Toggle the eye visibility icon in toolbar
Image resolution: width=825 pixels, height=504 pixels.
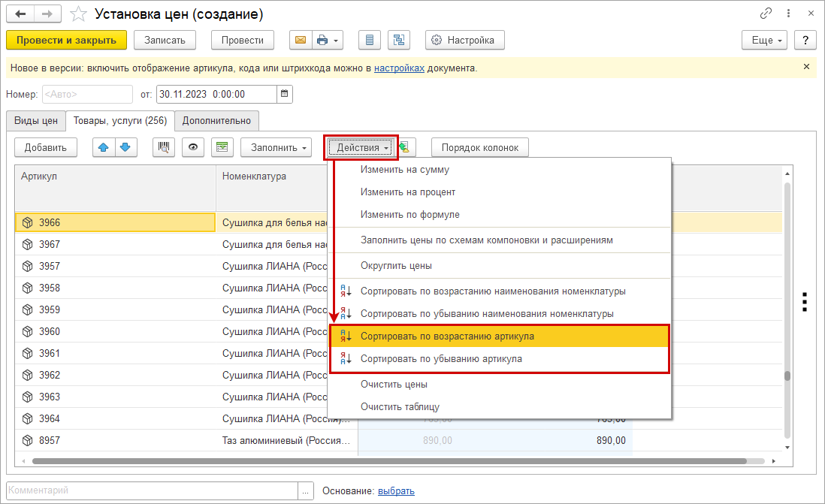coord(193,147)
